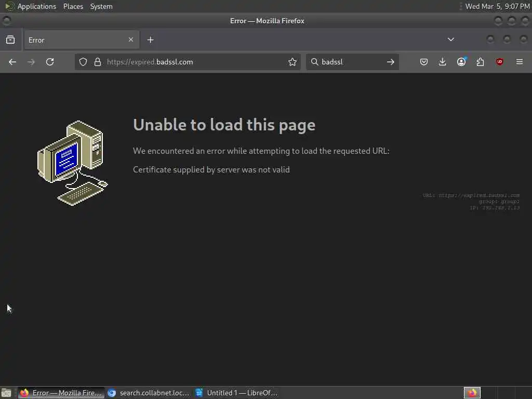Open tracking protection shield info

83,62
